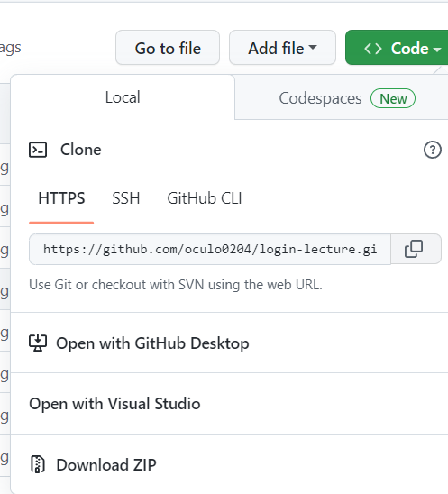Click the New badge beside Codespaces
The height and width of the screenshot is (494, 448).
point(393,98)
